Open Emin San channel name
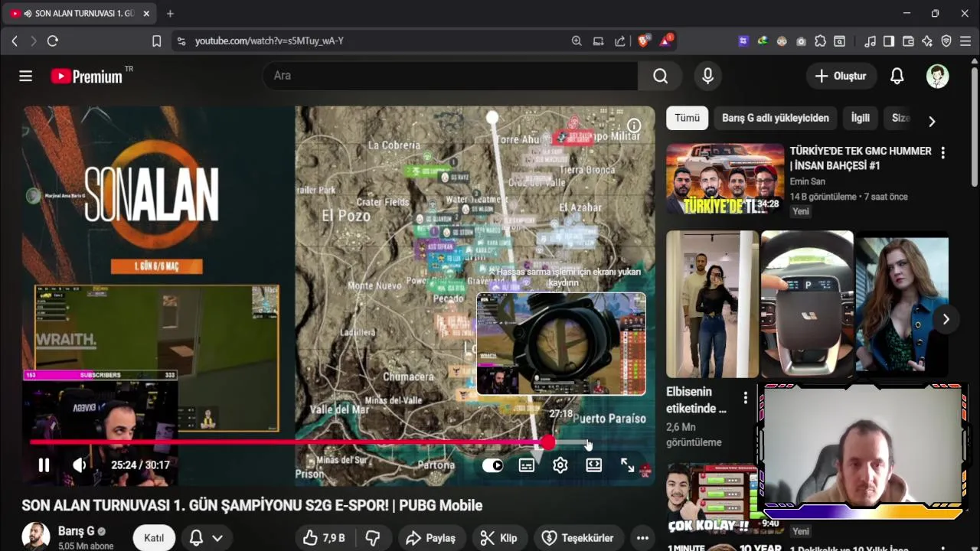This screenshot has width=980, height=551. coord(808,181)
